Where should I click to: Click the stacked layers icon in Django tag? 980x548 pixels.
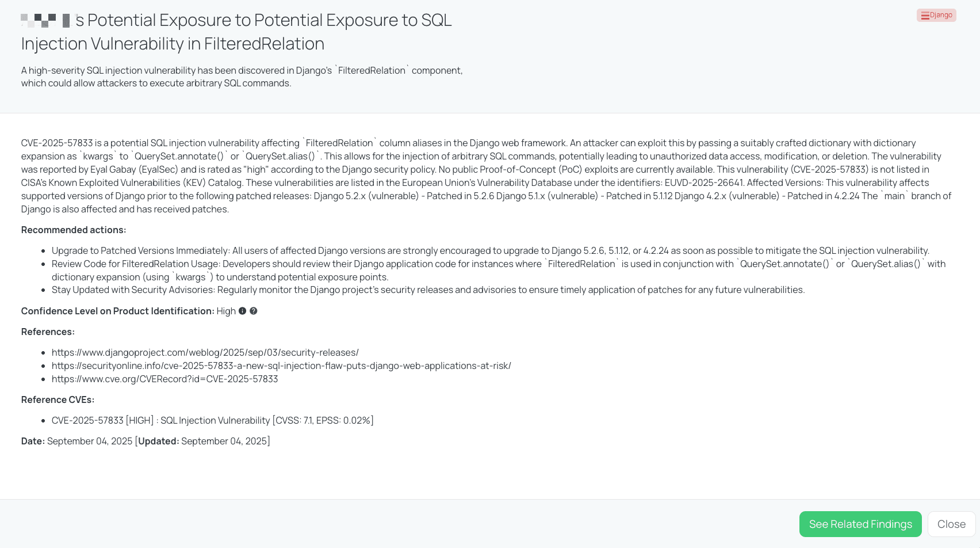(925, 16)
